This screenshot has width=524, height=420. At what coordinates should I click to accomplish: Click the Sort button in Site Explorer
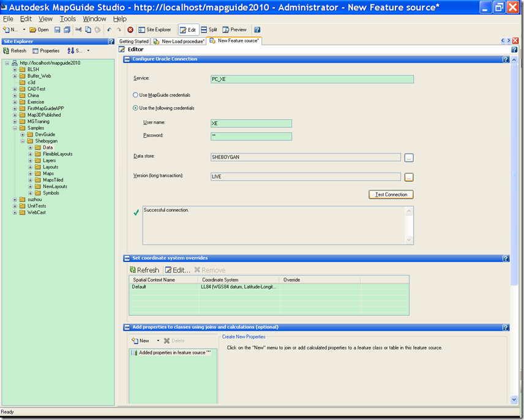75,51
